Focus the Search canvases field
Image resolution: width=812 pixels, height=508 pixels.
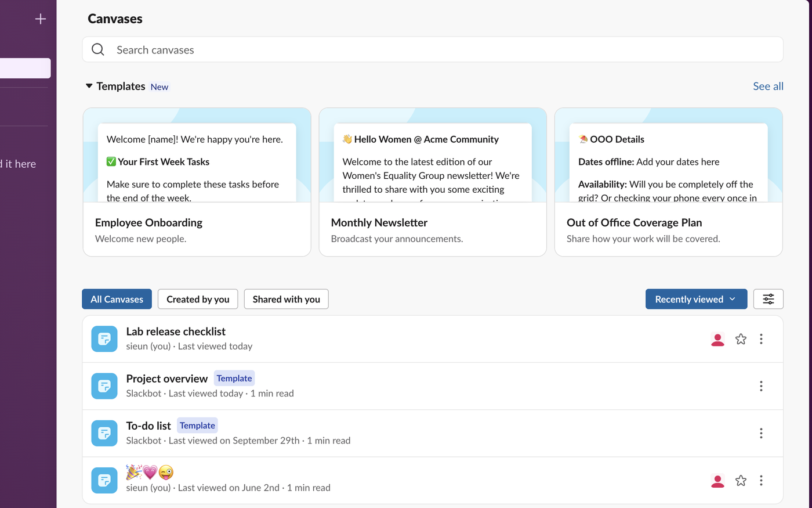(x=433, y=50)
